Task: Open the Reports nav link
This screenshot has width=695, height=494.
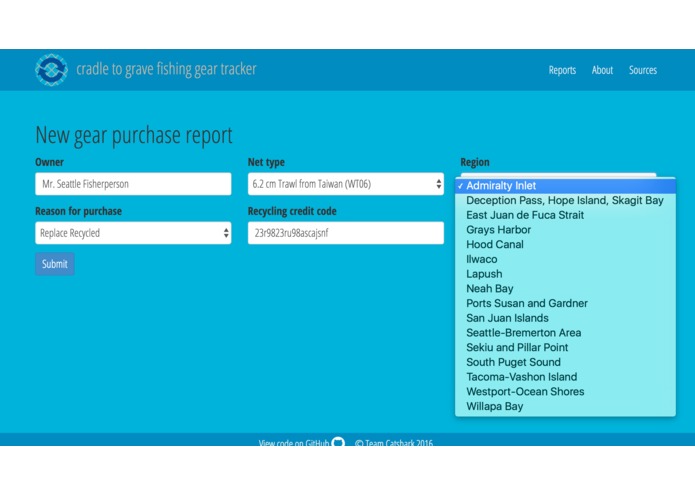Action: (x=562, y=70)
